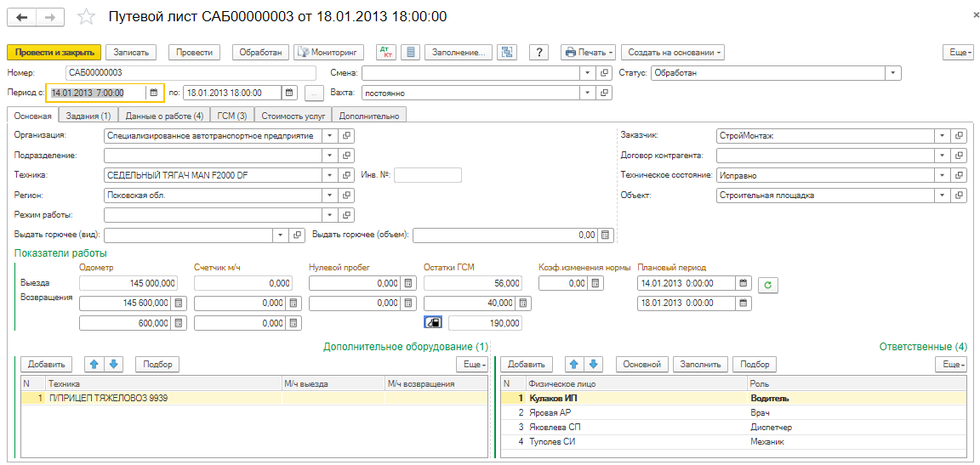Open calculator for Остатки ГСМ value 40,000

[524, 303]
